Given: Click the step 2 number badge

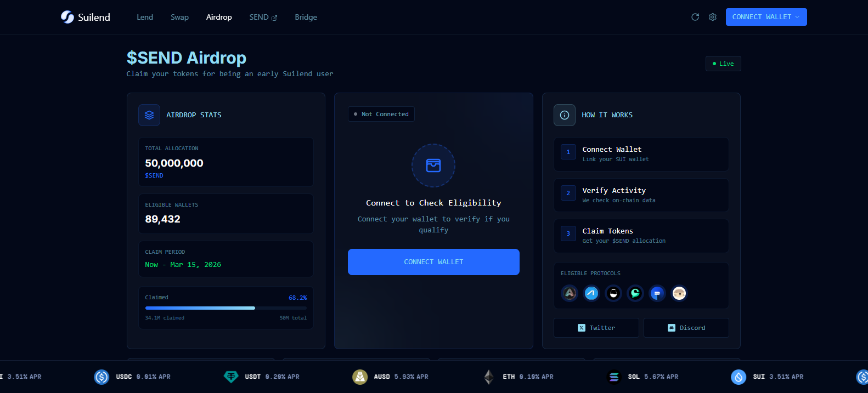Looking at the screenshot, I should coord(568,193).
